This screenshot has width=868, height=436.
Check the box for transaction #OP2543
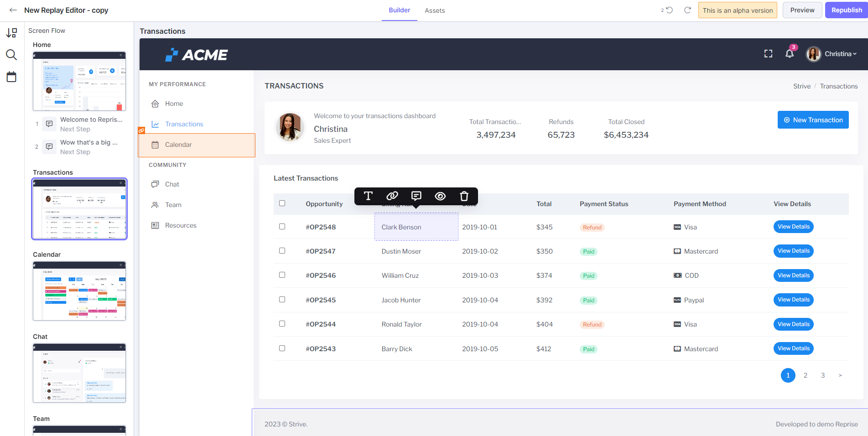[282, 348]
